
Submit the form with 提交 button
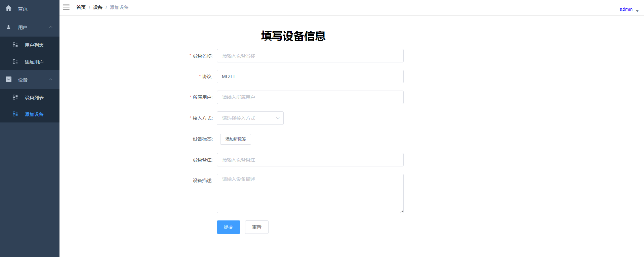coord(229,227)
